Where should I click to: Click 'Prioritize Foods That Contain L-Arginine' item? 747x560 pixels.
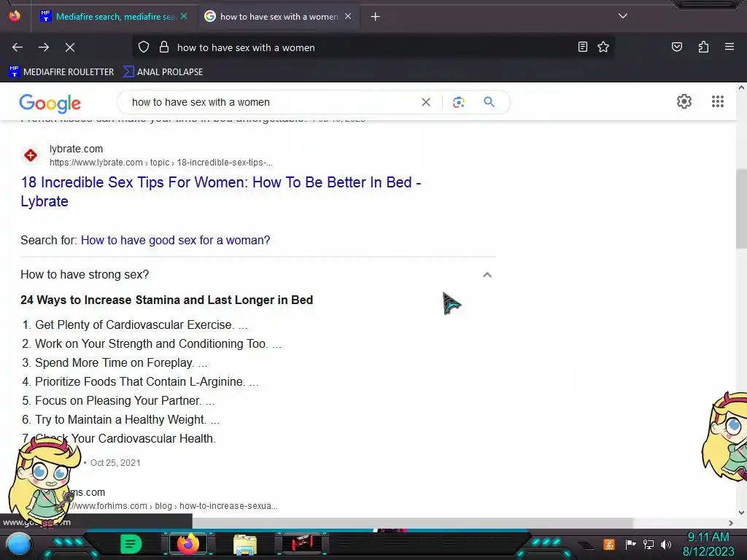click(x=140, y=382)
